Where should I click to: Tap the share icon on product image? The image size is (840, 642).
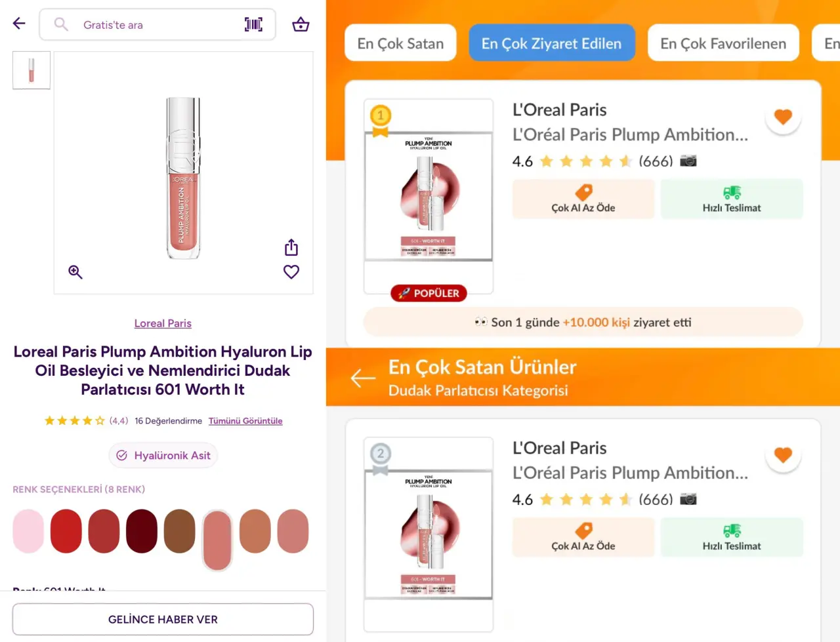[291, 247]
